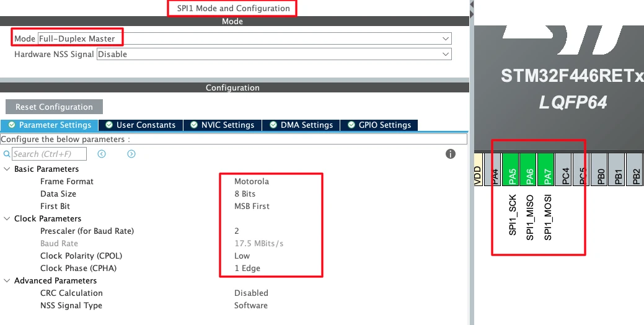Image resolution: width=644 pixels, height=325 pixels.
Task: Click the gray PB2 pin
Action: coord(635,169)
